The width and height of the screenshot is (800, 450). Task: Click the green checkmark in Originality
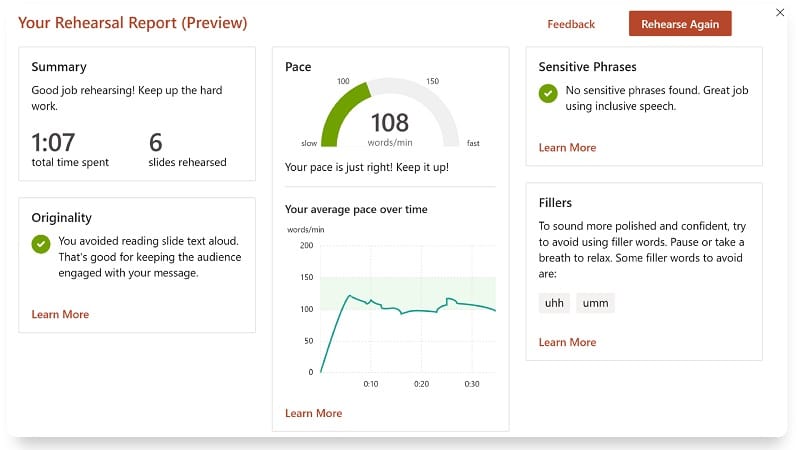point(41,244)
